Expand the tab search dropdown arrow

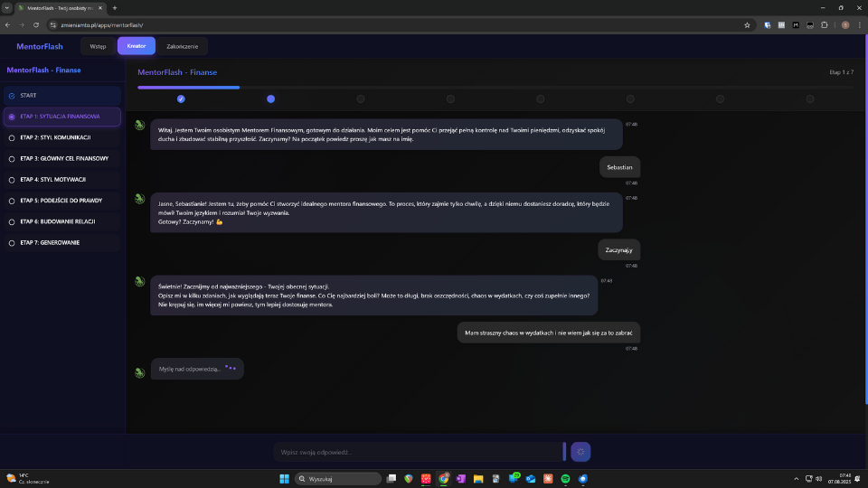(x=7, y=7)
